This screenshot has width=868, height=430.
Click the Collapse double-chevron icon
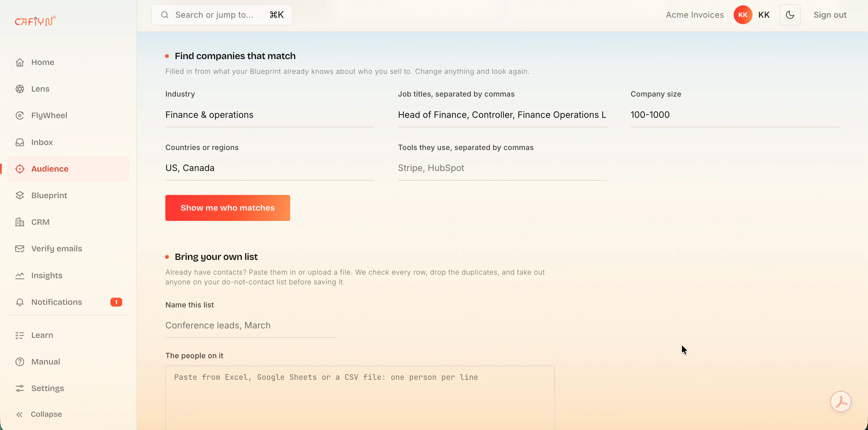pos(19,415)
